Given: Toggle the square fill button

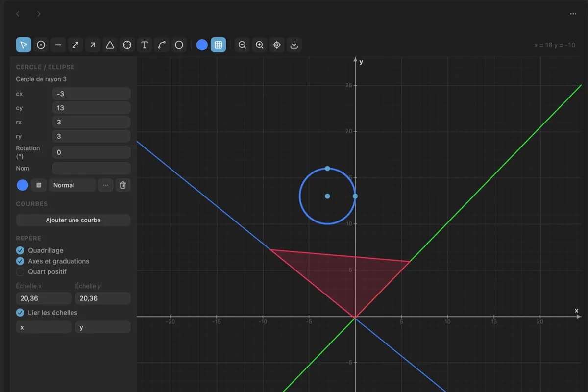Looking at the screenshot, I should [x=39, y=185].
